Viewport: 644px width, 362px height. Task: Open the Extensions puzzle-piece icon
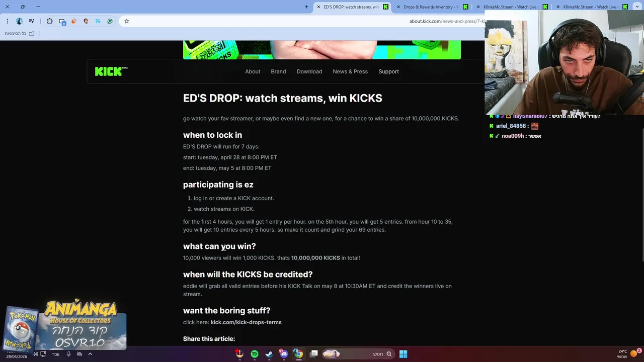pos(50,21)
